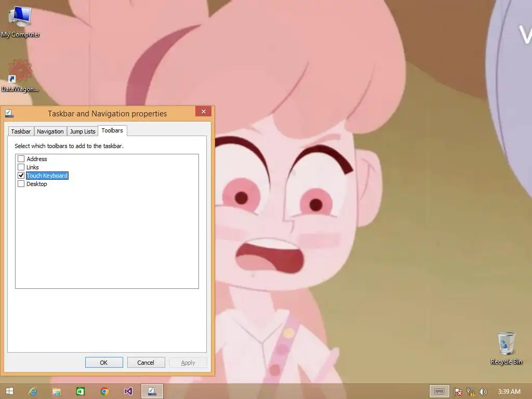This screenshot has height=399, width=532.
Task: Open Visual Studio from taskbar
Action: (128, 391)
